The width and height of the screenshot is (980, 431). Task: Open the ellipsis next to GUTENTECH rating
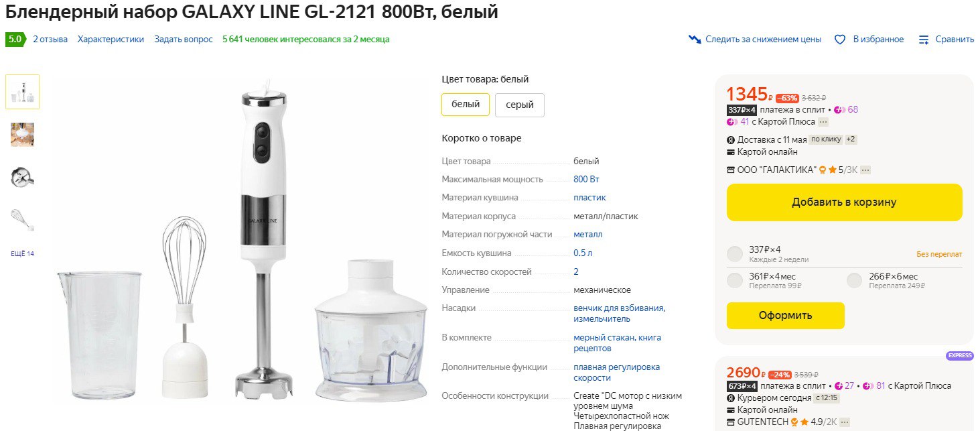[845, 422]
